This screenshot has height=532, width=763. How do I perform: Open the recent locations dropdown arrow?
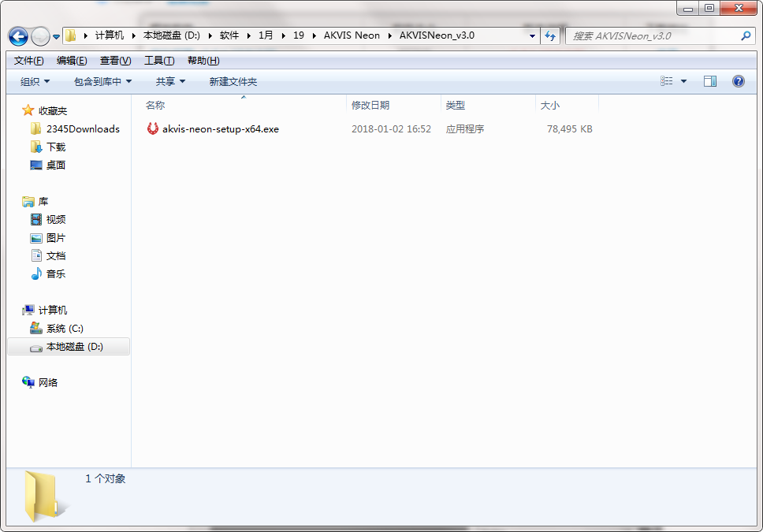pos(56,36)
